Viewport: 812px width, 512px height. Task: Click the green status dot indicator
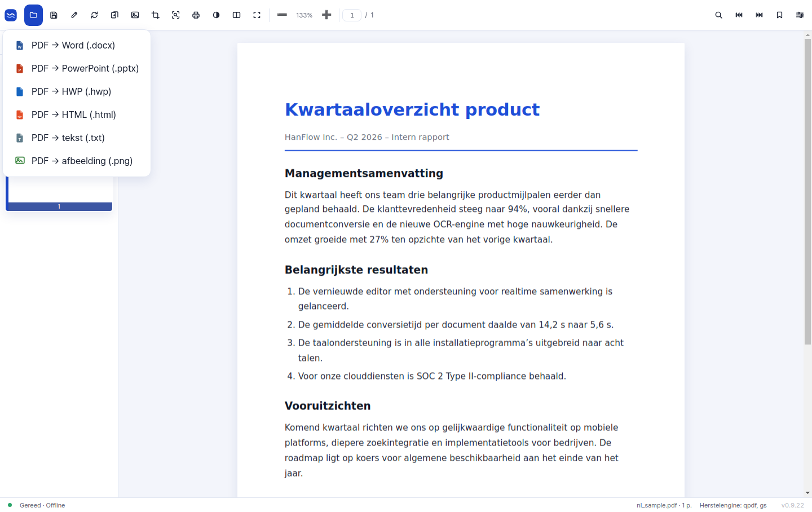tap(10, 505)
